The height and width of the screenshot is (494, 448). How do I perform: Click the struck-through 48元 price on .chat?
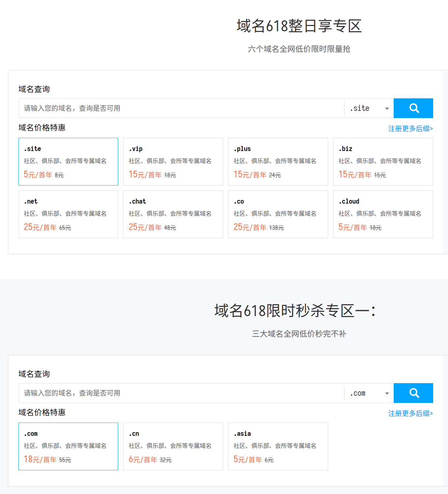170,228
